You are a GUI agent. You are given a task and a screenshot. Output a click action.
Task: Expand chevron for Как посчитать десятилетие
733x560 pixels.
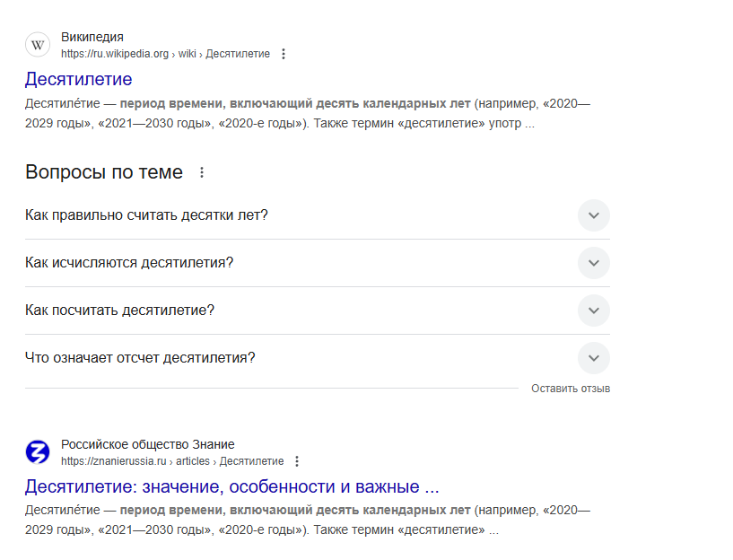(x=594, y=311)
